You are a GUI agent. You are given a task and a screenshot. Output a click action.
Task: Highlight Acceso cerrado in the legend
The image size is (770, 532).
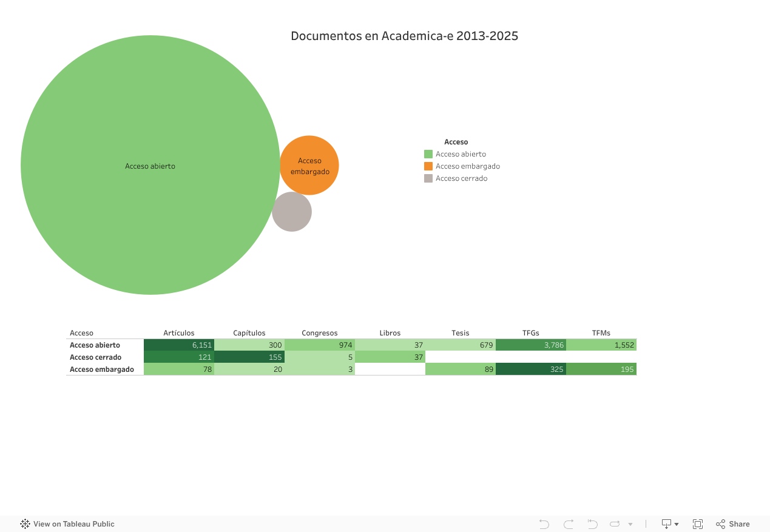(x=461, y=178)
